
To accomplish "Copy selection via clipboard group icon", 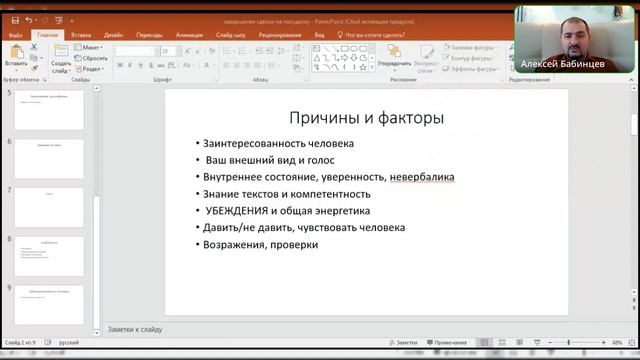I will click(34, 58).
